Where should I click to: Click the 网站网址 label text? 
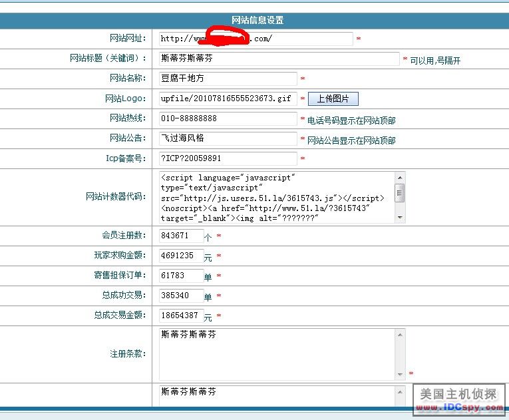point(128,39)
